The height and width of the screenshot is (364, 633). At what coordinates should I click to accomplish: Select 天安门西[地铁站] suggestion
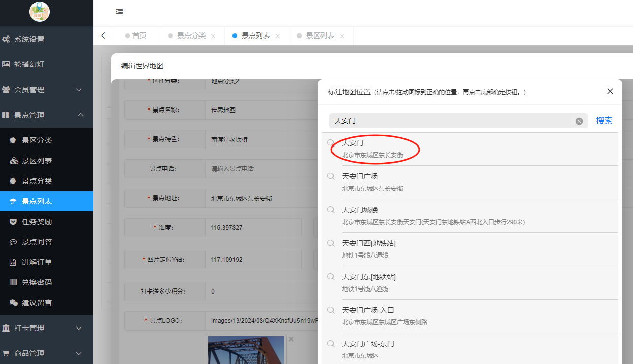369,249
